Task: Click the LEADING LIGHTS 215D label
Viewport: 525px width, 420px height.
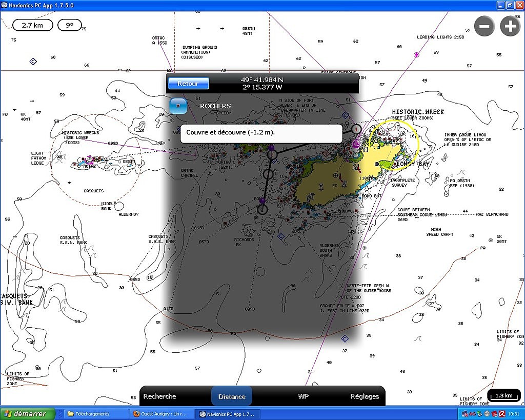Action: (x=440, y=37)
